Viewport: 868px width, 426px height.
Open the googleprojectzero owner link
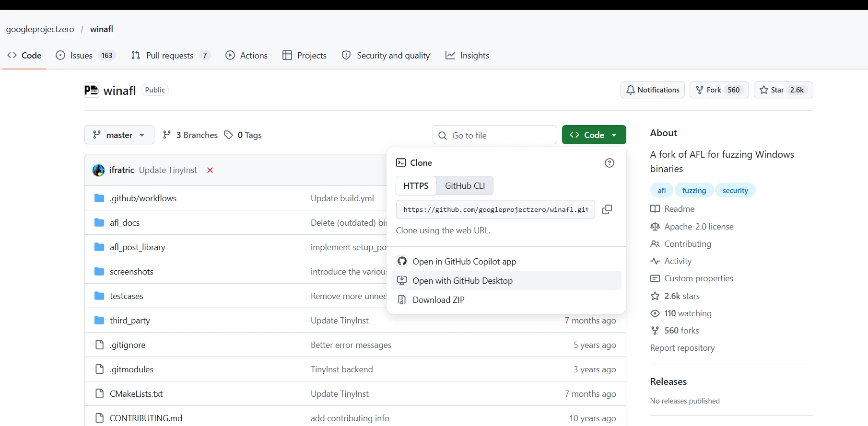[x=40, y=29]
